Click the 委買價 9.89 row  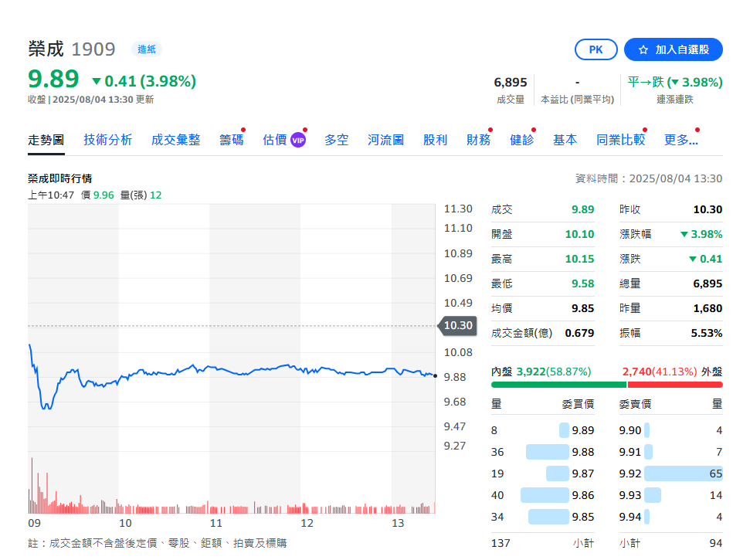click(x=543, y=430)
